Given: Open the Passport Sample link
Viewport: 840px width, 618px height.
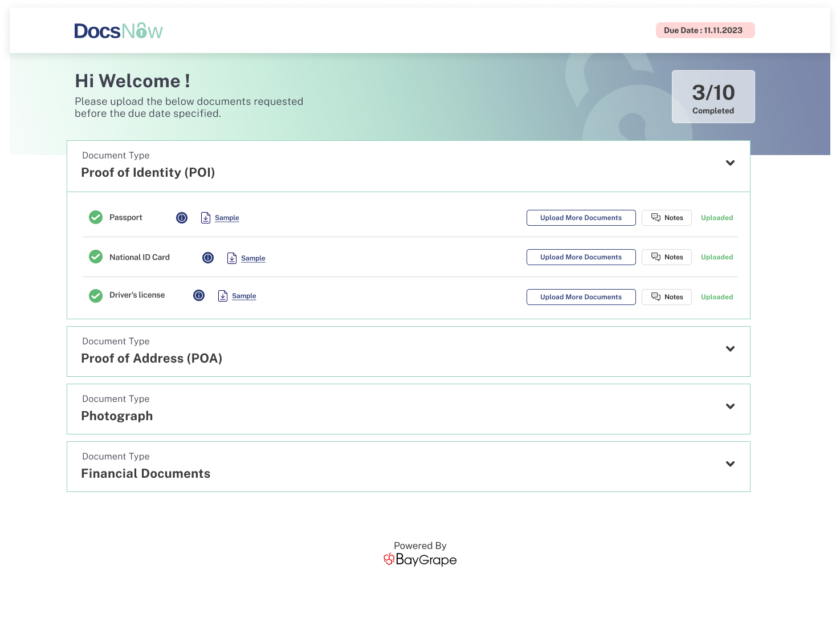Looking at the screenshot, I should click(227, 217).
